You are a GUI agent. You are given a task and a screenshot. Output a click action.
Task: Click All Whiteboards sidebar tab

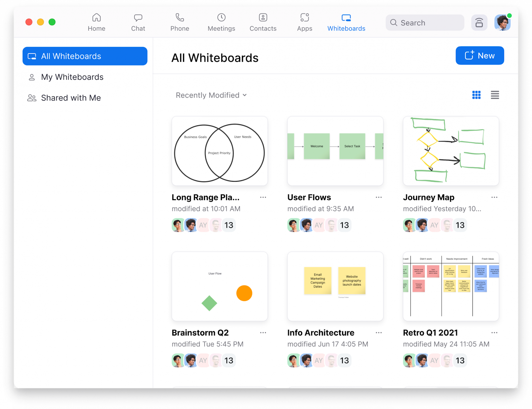[85, 56]
